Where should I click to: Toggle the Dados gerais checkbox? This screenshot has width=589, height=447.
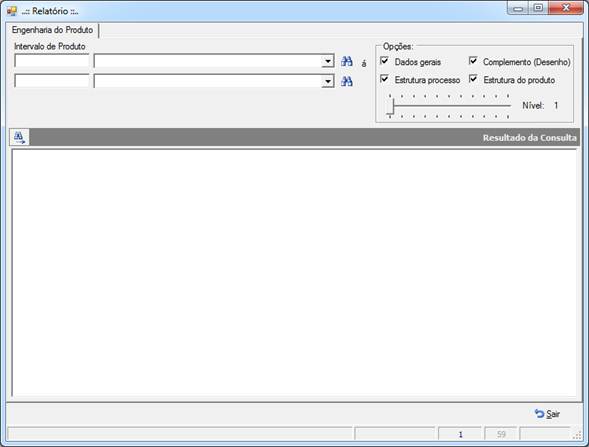click(384, 60)
